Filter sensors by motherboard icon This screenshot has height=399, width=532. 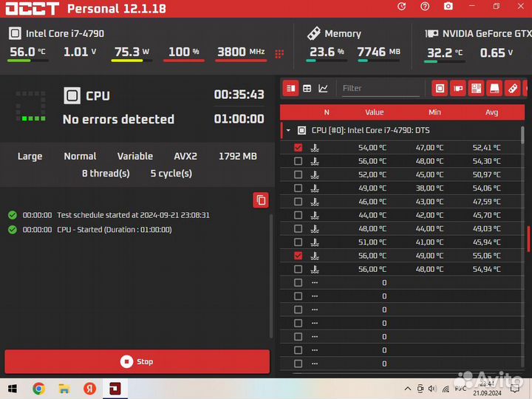point(477,89)
